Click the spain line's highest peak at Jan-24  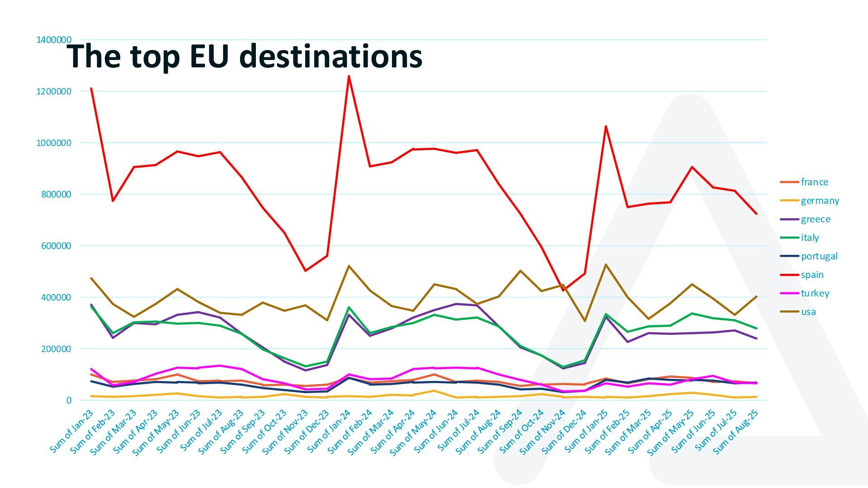[349, 76]
